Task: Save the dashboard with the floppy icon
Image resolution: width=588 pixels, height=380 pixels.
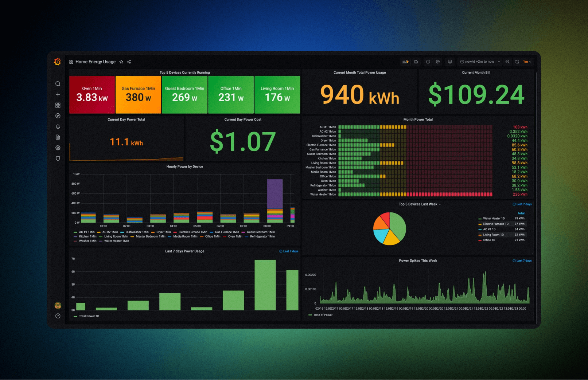Action: (416, 62)
